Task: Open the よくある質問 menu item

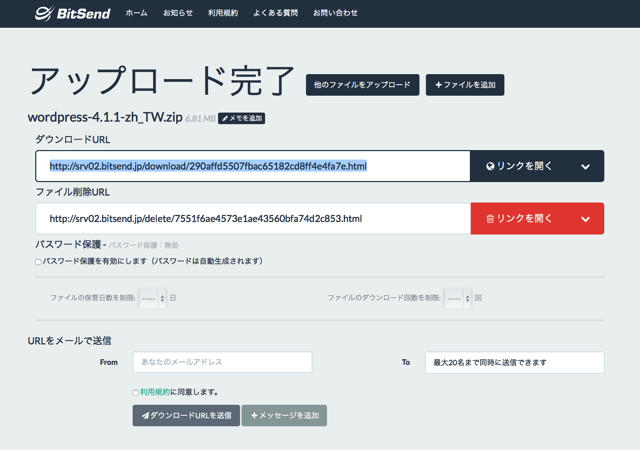Action: (276, 13)
